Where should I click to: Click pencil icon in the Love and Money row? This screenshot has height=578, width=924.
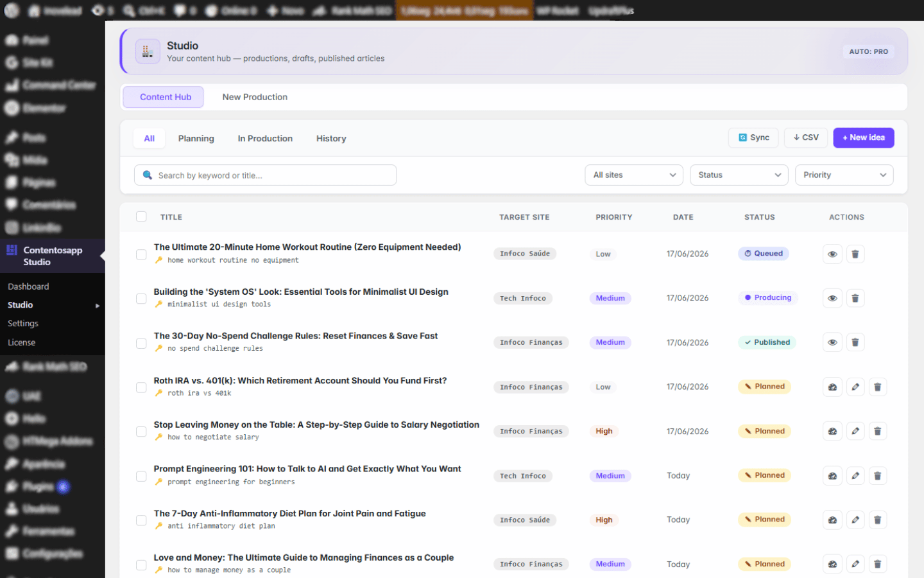[x=855, y=565]
